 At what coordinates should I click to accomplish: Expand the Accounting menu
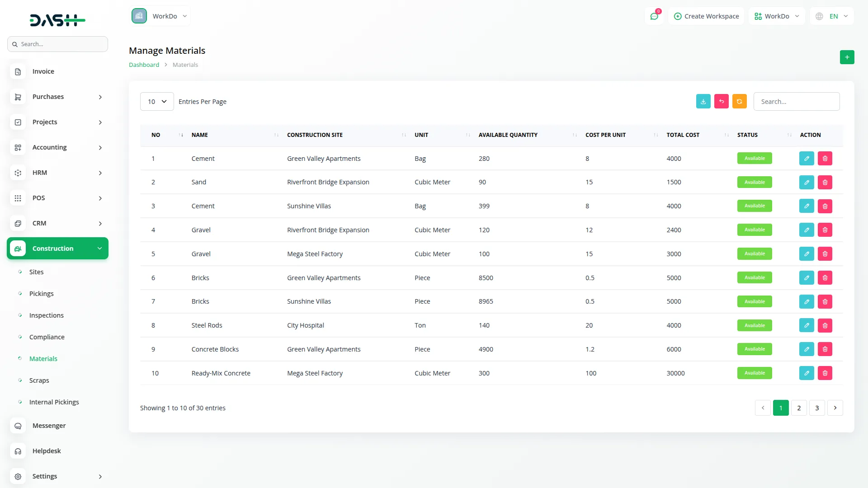[x=58, y=147]
